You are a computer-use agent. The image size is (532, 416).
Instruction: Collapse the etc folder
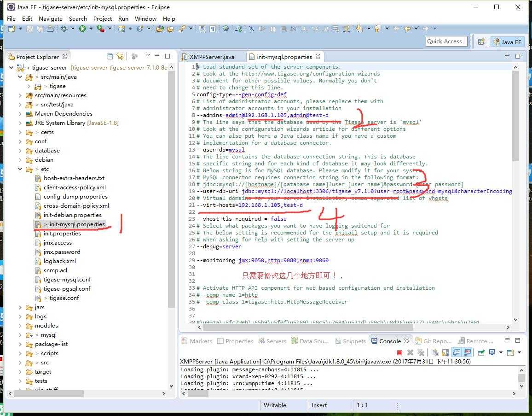(20, 169)
